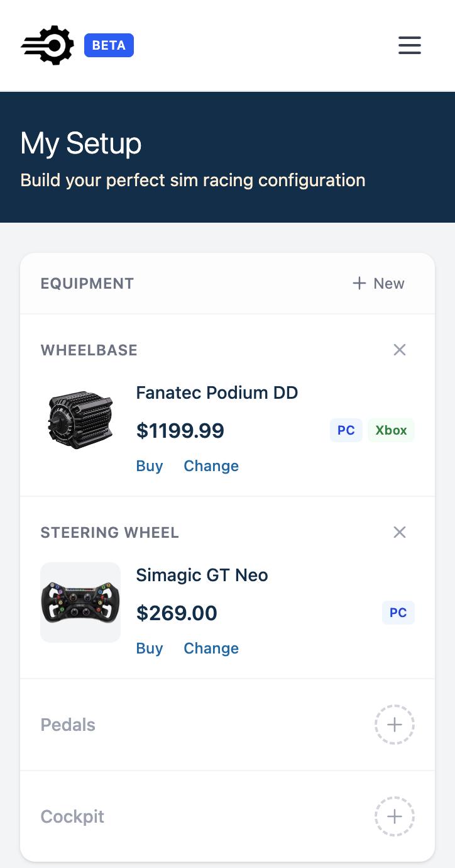Image resolution: width=455 pixels, height=868 pixels.
Task: Click the gear logo icon
Action: tap(48, 45)
